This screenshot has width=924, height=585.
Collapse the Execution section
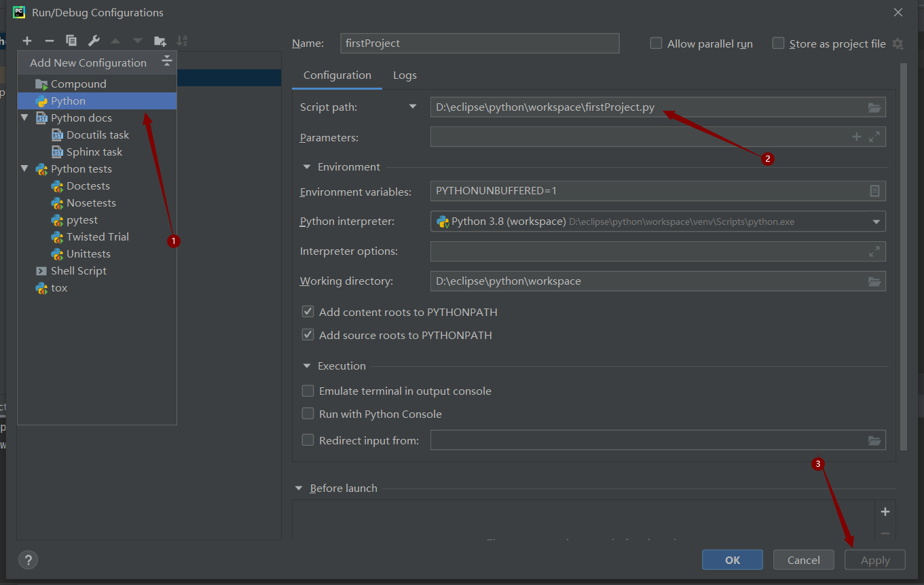(306, 366)
